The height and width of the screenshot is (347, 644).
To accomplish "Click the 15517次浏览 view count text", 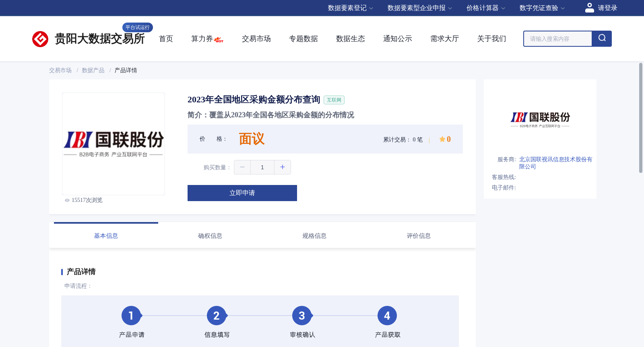I will [87, 200].
